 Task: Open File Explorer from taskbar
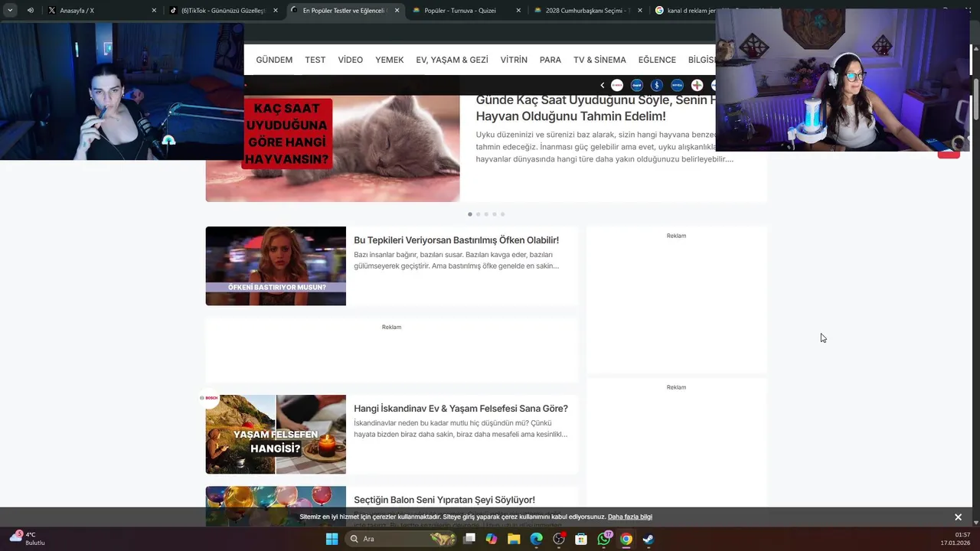(x=514, y=539)
